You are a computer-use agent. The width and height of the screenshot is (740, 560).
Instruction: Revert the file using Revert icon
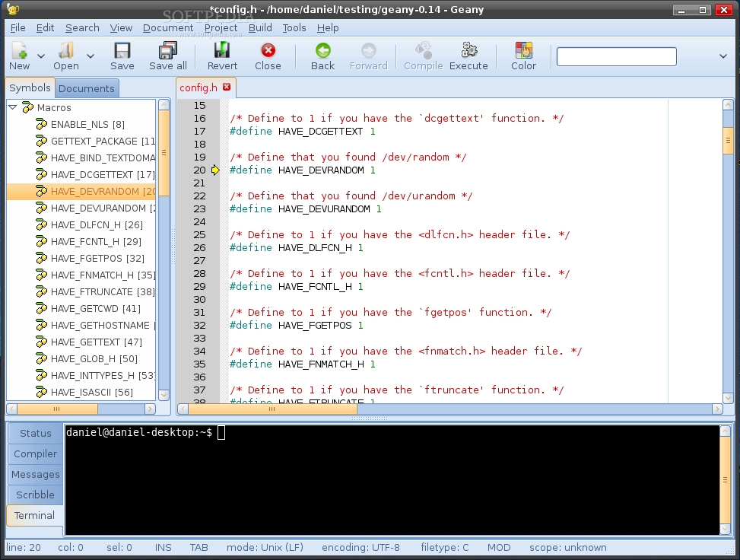tap(222, 50)
